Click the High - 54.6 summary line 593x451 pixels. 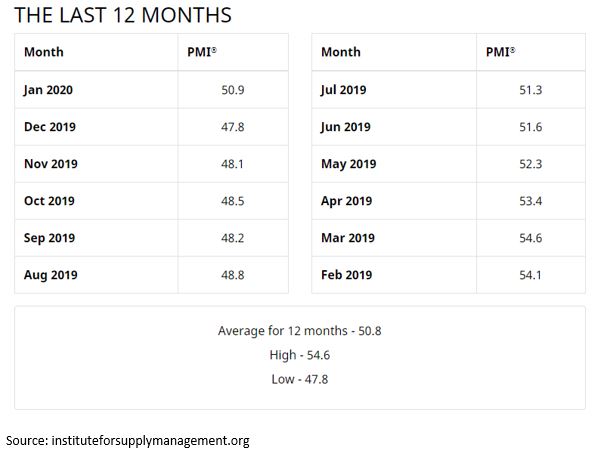[x=300, y=355]
